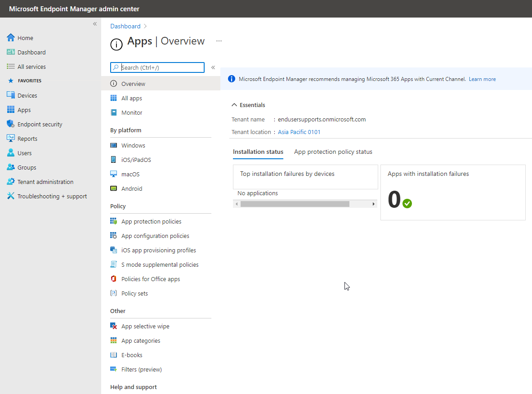This screenshot has height=394, width=532.
Task: Click the macOS desktop icon
Action: pyautogui.click(x=114, y=174)
